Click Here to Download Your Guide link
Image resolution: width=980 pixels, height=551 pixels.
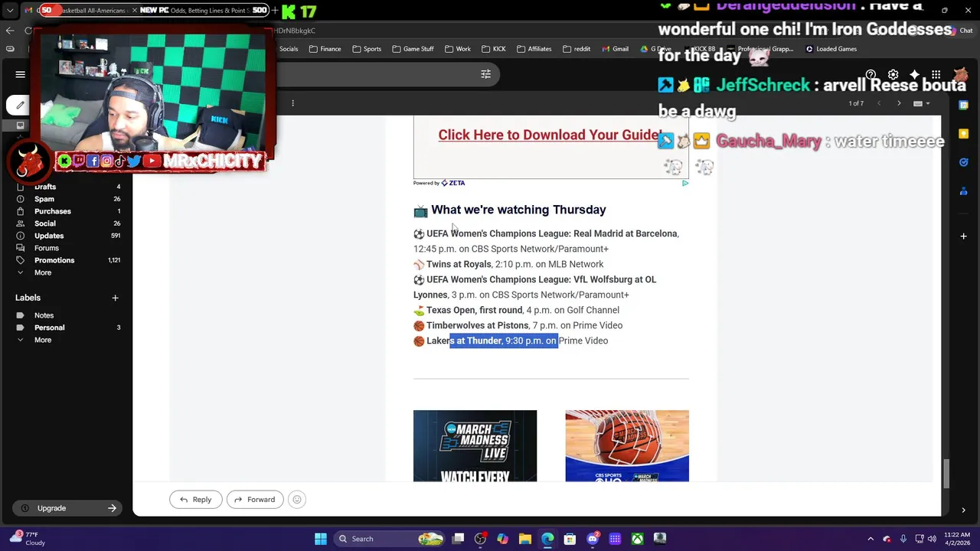tap(548, 135)
